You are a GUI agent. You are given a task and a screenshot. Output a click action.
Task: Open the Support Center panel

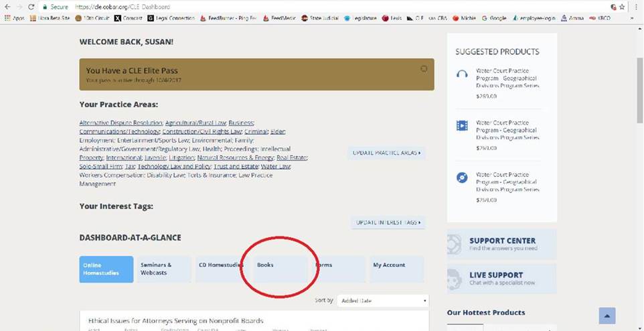click(502, 245)
